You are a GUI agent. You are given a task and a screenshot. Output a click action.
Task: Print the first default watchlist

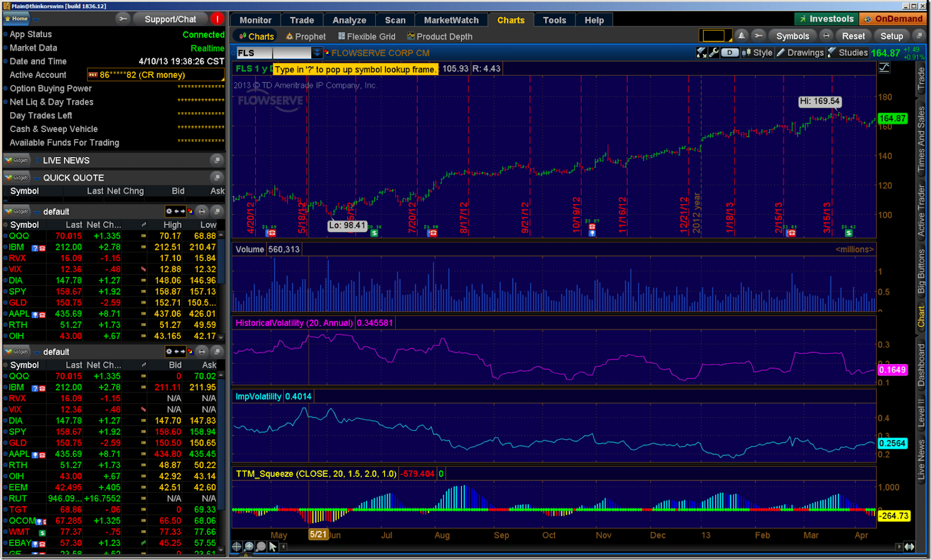(x=202, y=211)
